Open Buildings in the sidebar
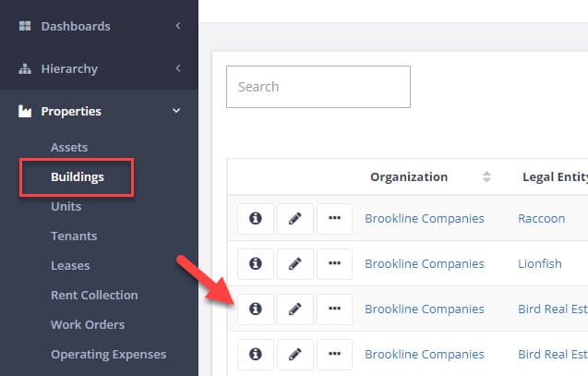Image resolution: width=588 pixels, height=376 pixels. 78,177
